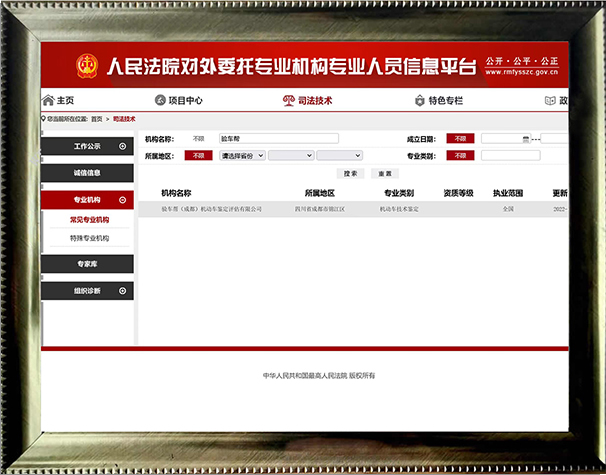This screenshot has height=475, width=606.
Task: Click the plus icon beside 工作公示
Action: coord(122,147)
